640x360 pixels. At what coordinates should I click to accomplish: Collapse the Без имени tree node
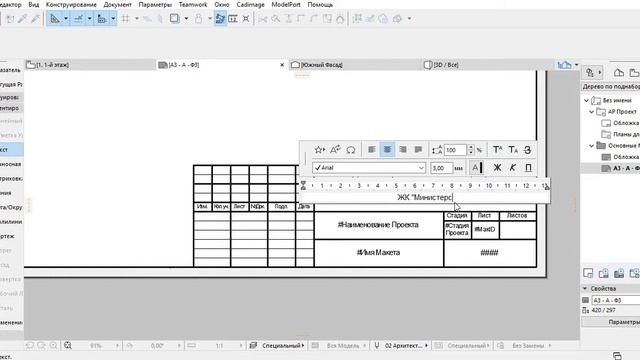[587, 100]
